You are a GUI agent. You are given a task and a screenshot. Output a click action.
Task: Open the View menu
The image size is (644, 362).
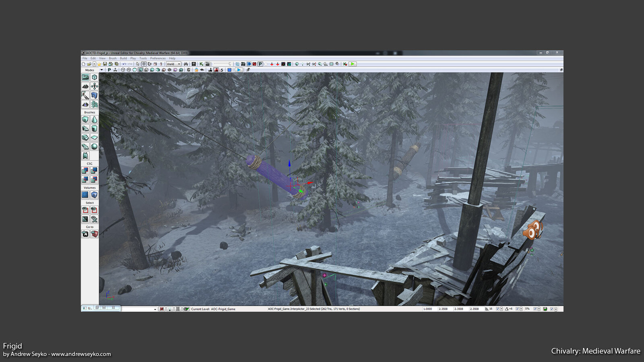(102, 58)
